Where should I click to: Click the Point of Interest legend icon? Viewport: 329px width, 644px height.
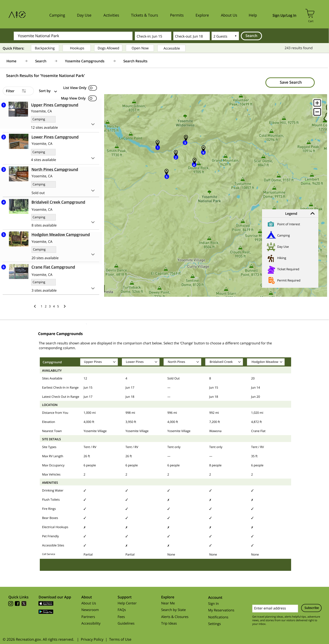click(x=271, y=224)
